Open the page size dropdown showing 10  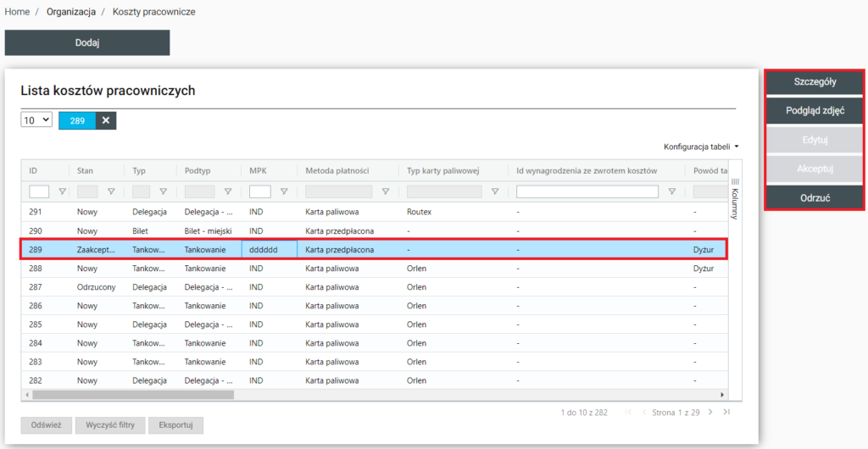36,121
